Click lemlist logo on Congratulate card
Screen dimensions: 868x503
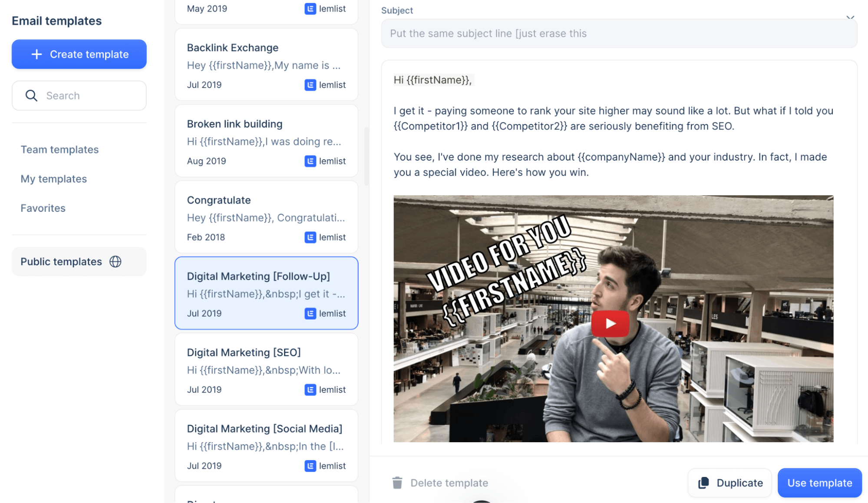pos(310,237)
